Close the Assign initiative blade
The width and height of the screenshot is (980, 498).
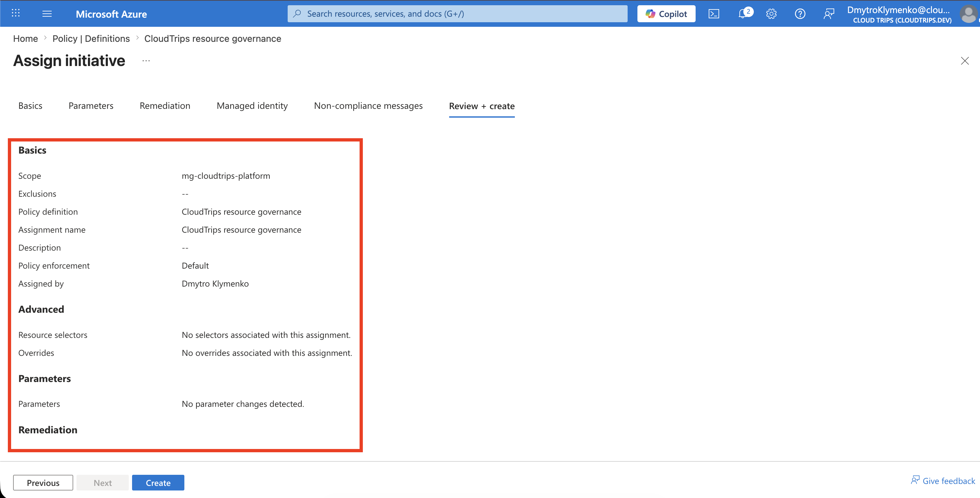tap(965, 61)
